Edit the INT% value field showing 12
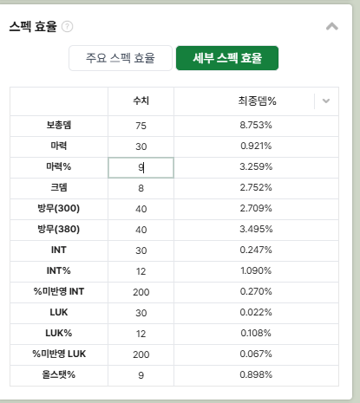 (x=141, y=271)
